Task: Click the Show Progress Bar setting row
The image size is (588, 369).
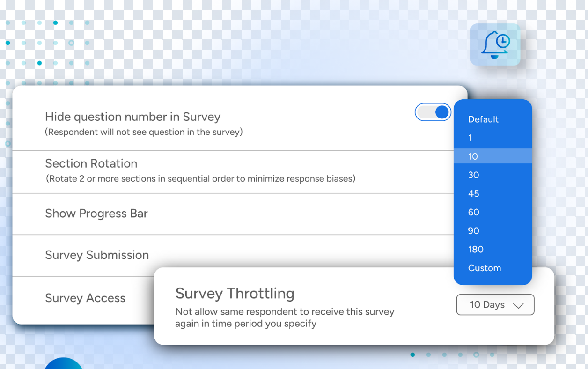Action: click(96, 214)
